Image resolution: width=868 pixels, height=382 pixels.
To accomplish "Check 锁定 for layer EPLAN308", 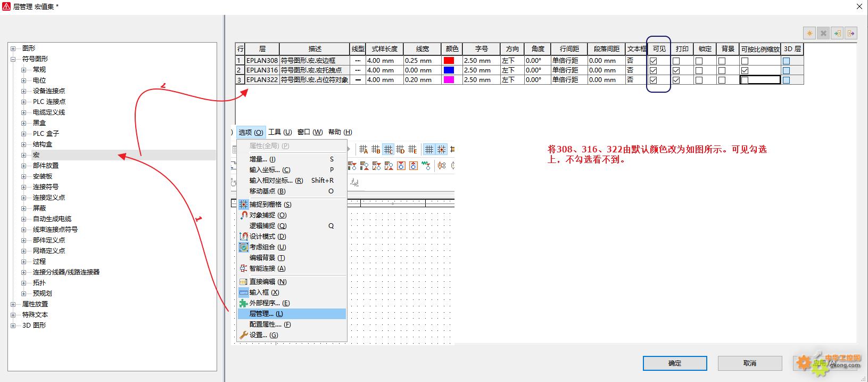I will 699,61.
